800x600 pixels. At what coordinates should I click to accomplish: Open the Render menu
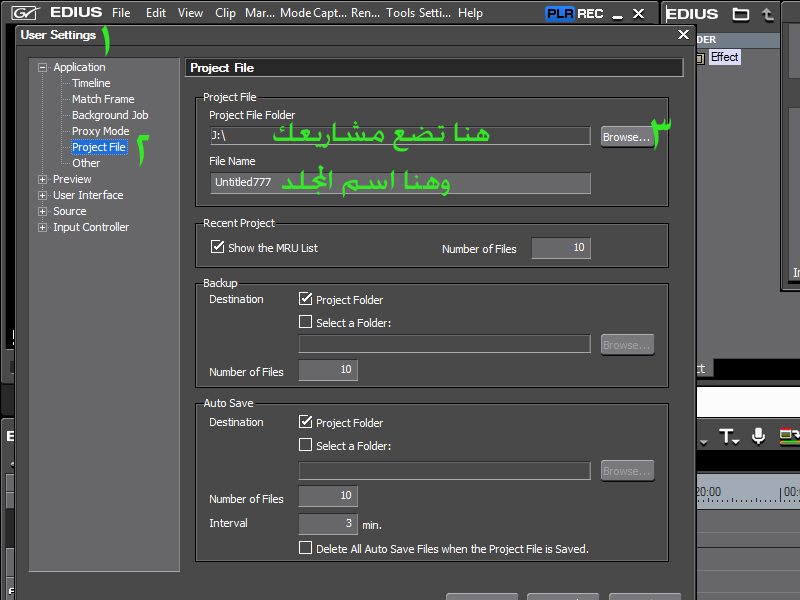click(365, 13)
